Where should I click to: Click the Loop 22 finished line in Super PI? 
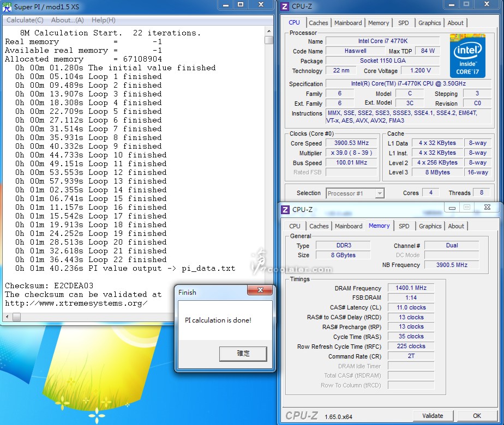coord(91,260)
